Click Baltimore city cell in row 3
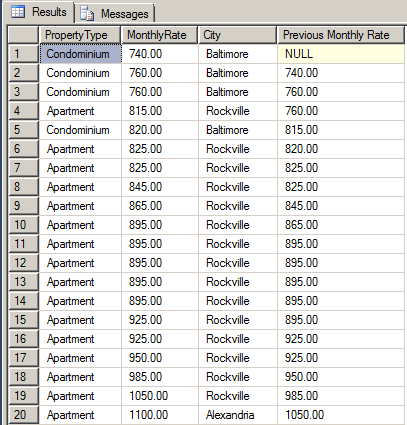Viewport: 407px width, 425px height. pyautogui.click(x=238, y=92)
